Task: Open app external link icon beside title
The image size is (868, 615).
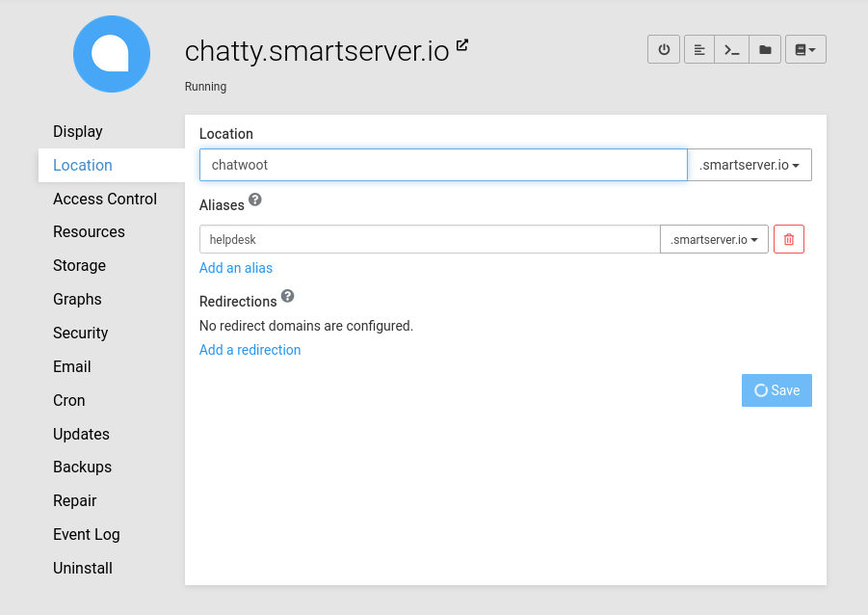Action: (462, 45)
